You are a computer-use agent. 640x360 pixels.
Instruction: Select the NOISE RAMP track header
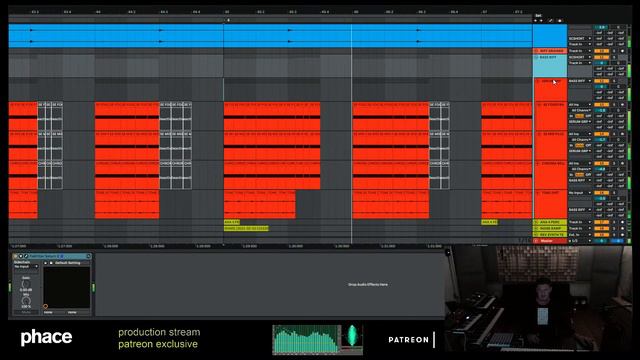tap(550, 229)
